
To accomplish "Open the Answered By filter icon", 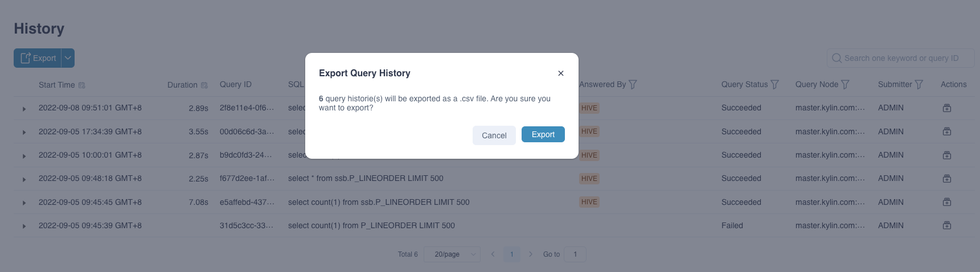I will (633, 85).
